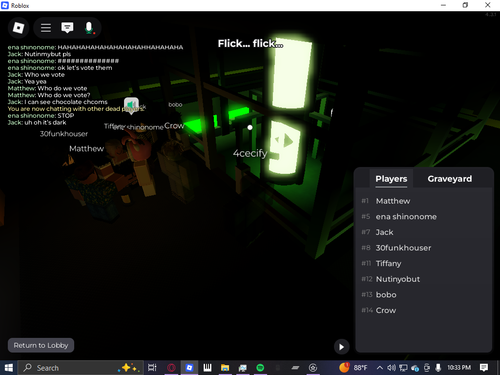Viewport: 500px width, 375px height.
Task: Open File Explorer from the taskbar
Action: pyautogui.click(x=225, y=368)
